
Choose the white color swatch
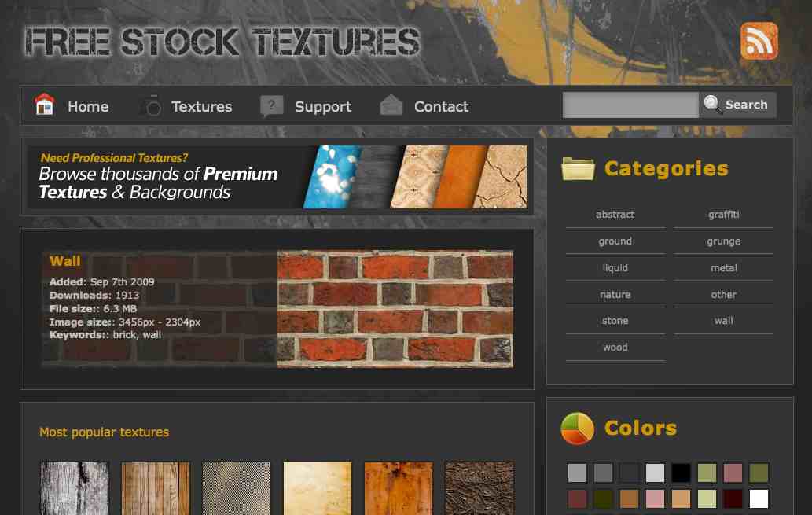(759, 499)
